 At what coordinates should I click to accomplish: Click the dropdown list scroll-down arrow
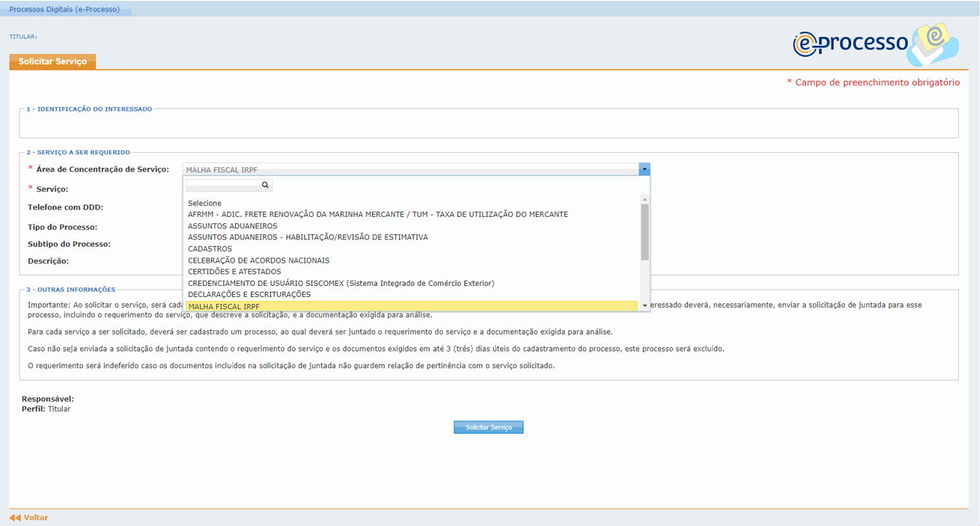click(x=644, y=306)
